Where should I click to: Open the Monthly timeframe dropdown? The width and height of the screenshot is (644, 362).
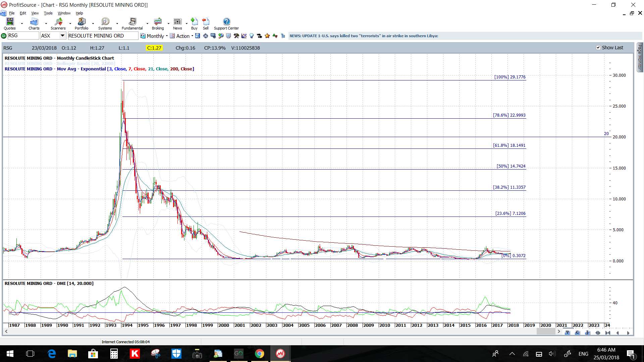[x=154, y=36]
